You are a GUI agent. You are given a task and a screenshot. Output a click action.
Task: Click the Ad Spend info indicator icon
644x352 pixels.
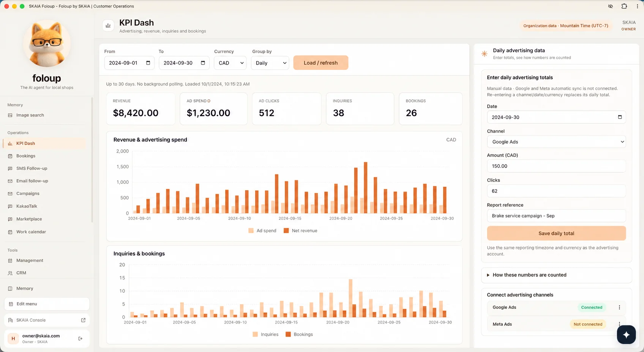pyautogui.click(x=209, y=101)
